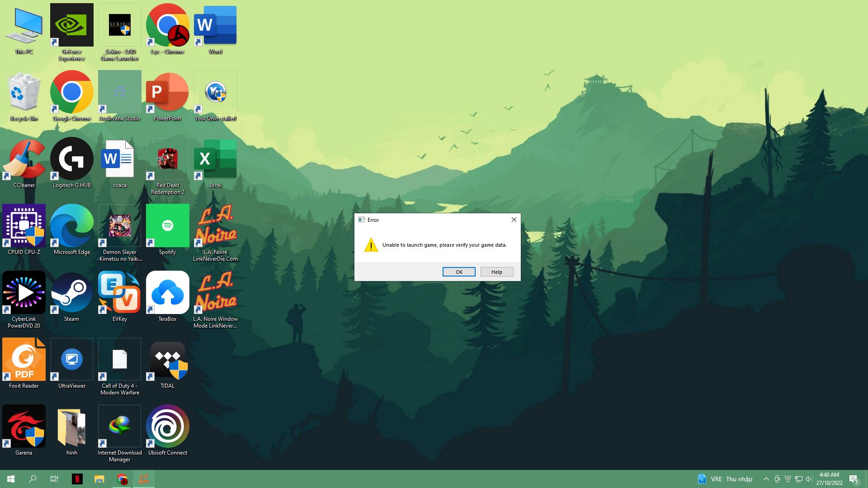Show hidden icons in system tray

coord(765,479)
